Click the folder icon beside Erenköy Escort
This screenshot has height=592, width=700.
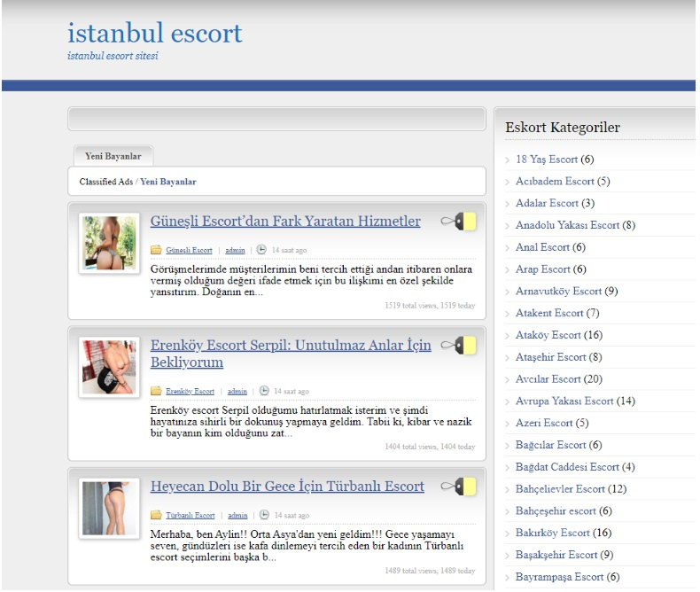coord(156,391)
